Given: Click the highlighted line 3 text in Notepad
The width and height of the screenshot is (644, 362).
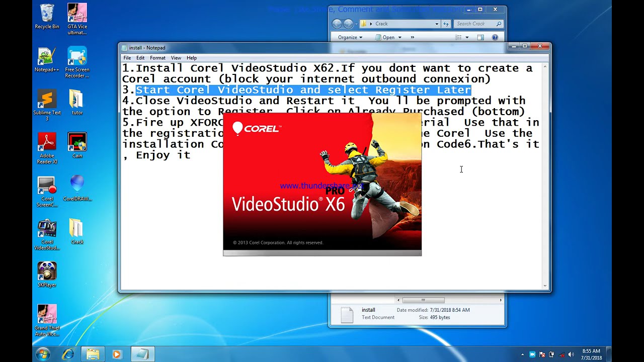Looking at the screenshot, I should click(303, 90).
